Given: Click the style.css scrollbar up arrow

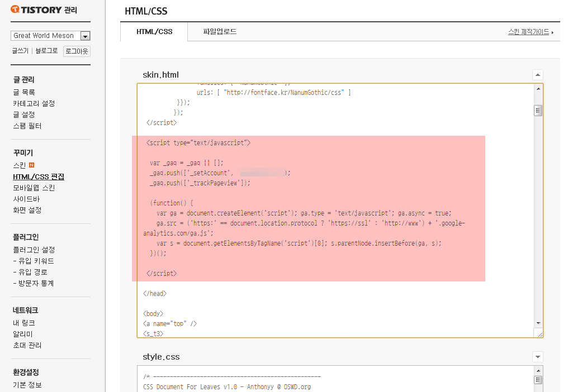Looking at the screenshot, I should click(x=538, y=370).
